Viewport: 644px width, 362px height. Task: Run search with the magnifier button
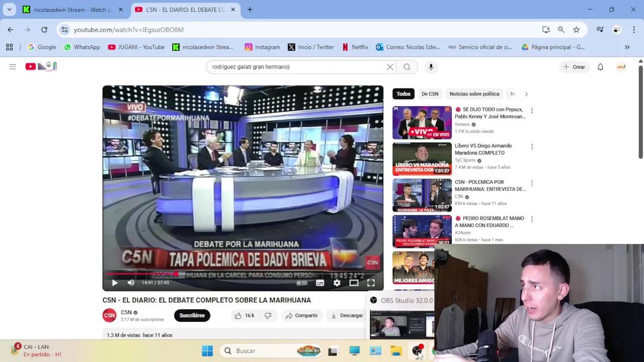click(407, 66)
